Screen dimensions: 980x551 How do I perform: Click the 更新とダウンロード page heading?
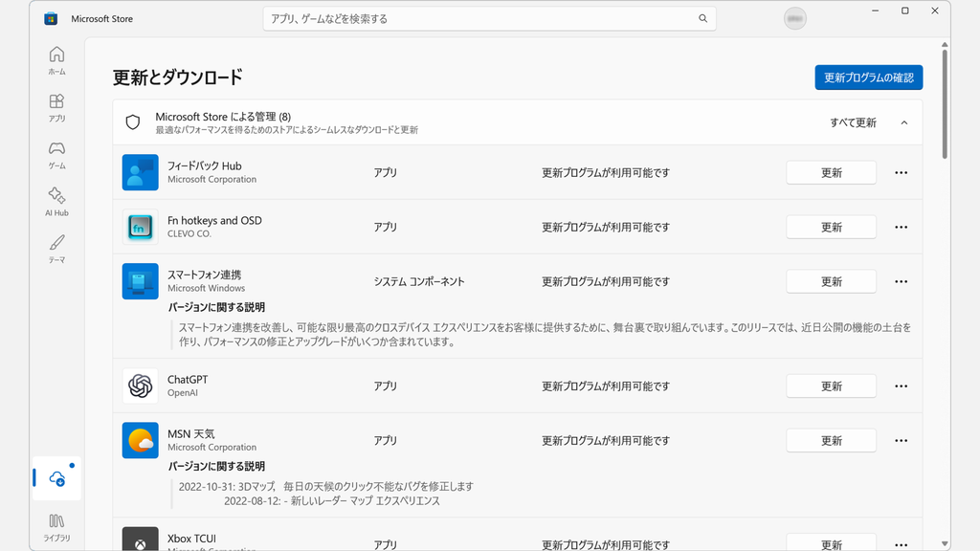(x=177, y=77)
